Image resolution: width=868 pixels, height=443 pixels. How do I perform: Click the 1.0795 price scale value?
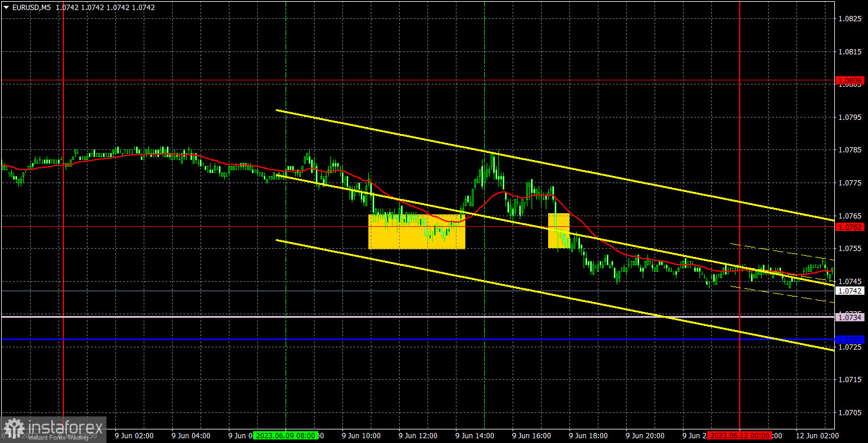[x=849, y=118]
